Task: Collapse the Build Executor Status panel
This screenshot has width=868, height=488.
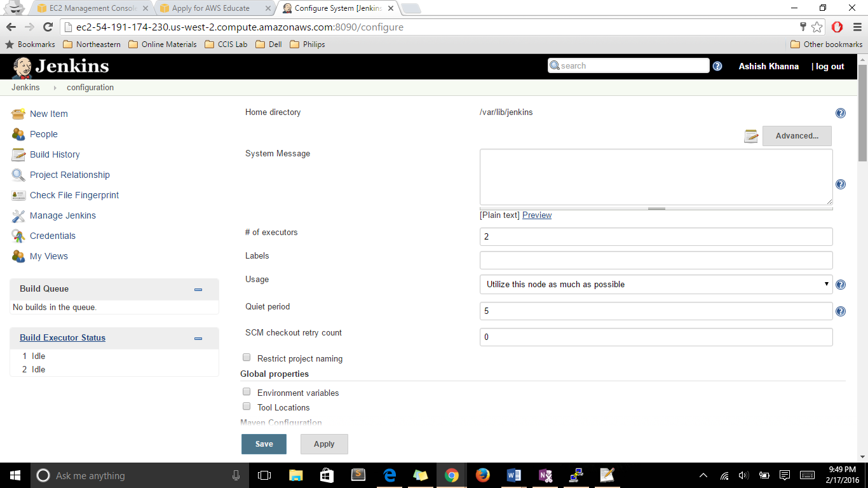Action: point(198,339)
